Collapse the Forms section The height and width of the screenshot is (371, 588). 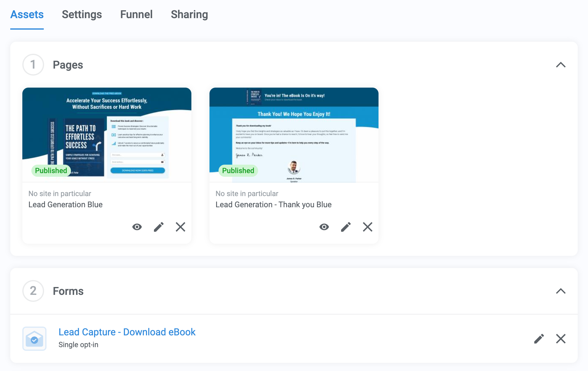(x=561, y=291)
